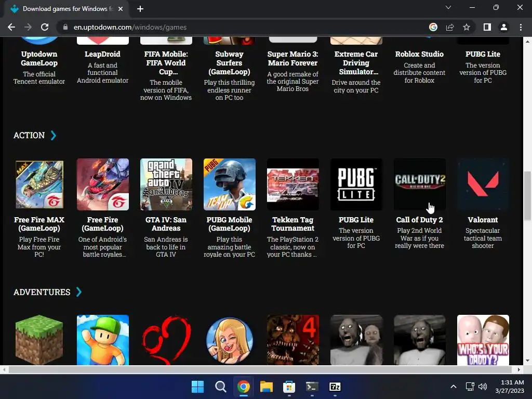Open Call of Duty 2 title link

(419, 220)
